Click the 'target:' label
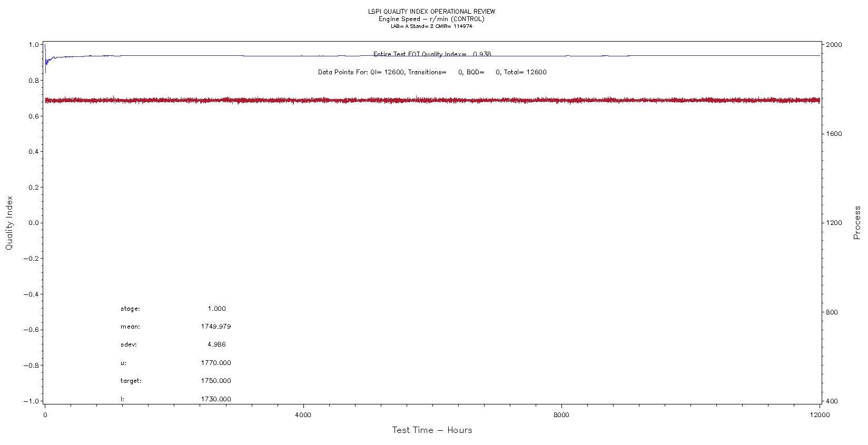Screen dimensions: 868x445 [x=131, y=381]
